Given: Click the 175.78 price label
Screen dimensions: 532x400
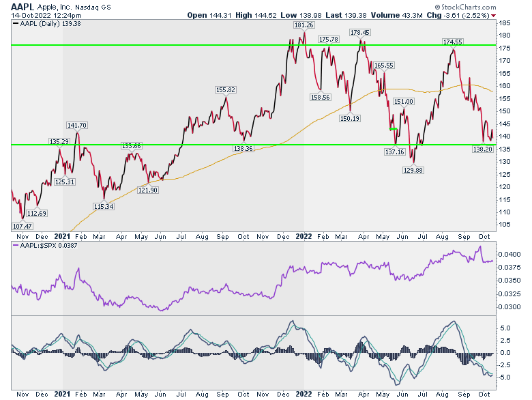Looking at the screenshot, I should [x=329, y=40].
